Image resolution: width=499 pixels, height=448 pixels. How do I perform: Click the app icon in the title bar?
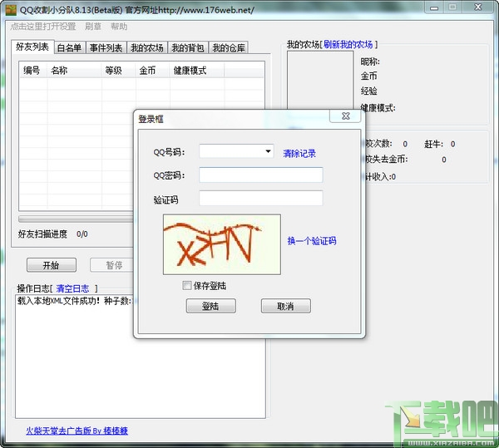pos(11,10)
